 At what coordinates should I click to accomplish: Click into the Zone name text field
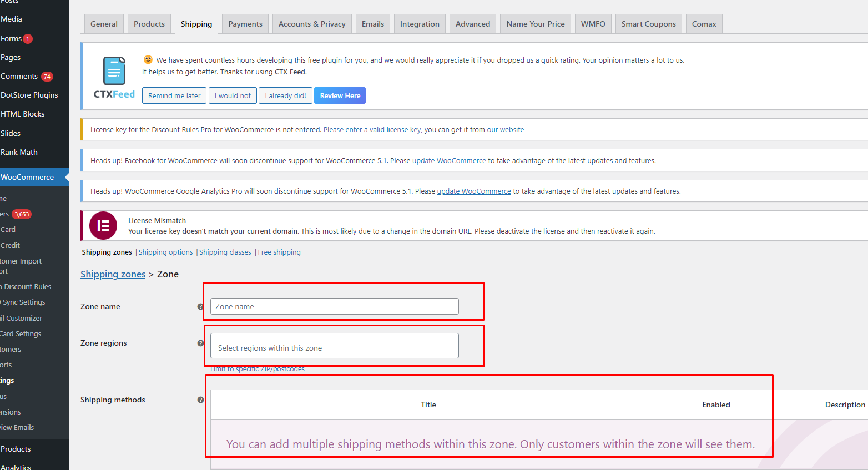pos(334,306)
